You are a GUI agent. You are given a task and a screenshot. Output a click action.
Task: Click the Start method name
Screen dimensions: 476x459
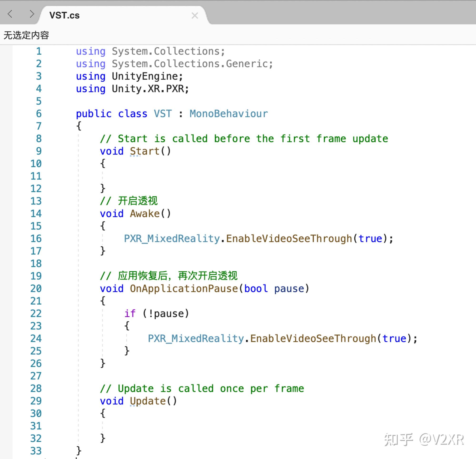click(x=145, y=151)
